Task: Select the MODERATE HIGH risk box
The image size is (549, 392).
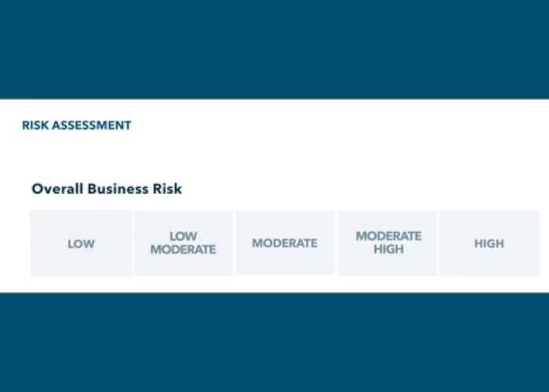Action: point(387,243)
